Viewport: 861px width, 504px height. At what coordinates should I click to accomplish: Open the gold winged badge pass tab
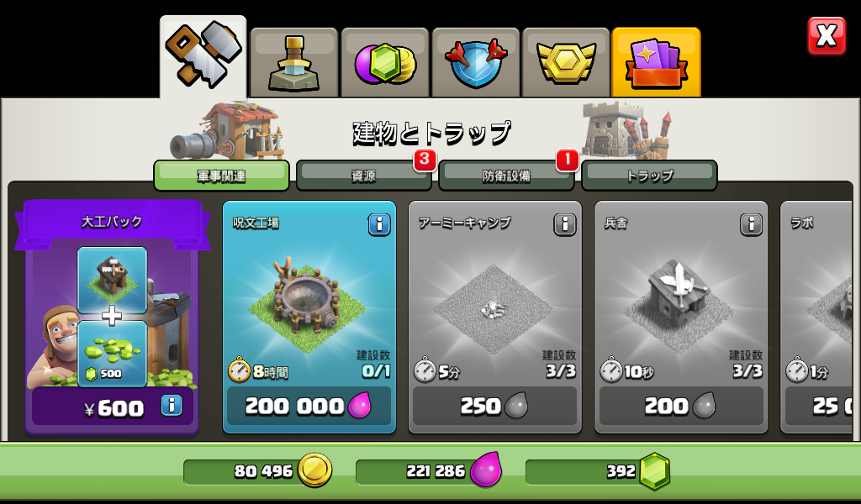coord(566,62)
